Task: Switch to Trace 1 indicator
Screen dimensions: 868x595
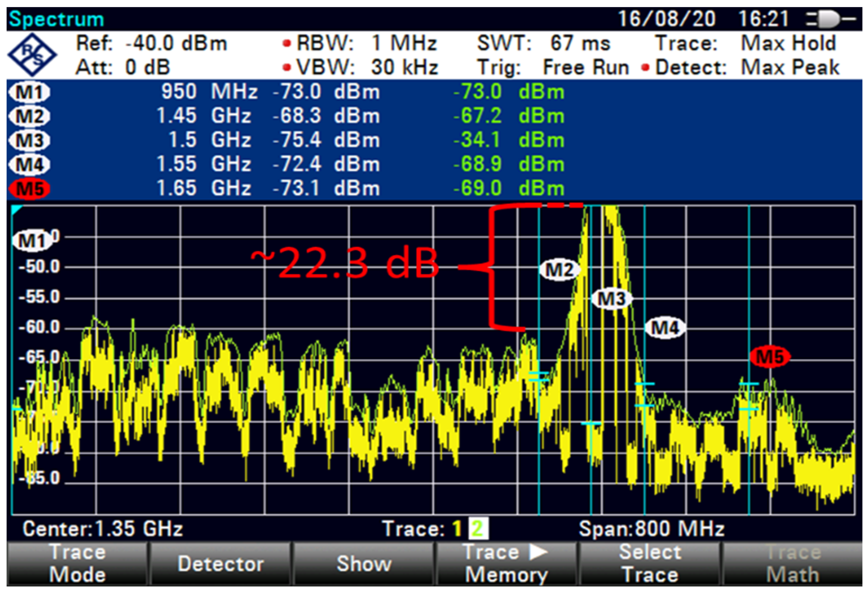Action: tap(457, 529)
